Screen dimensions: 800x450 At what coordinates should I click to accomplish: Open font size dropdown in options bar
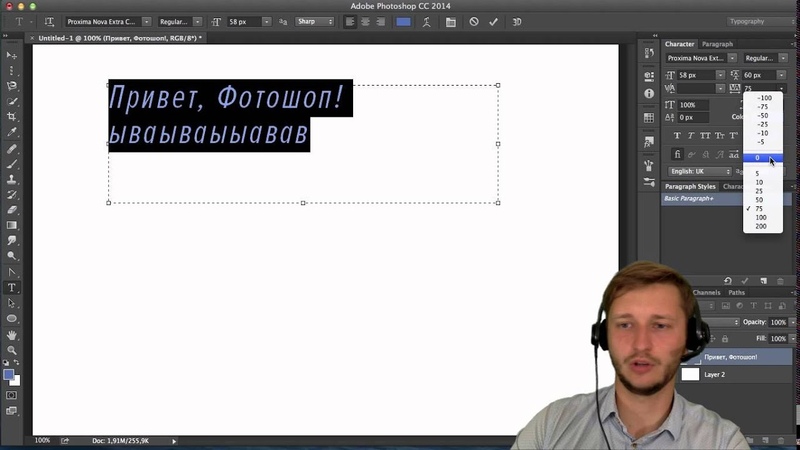[266, 22]
